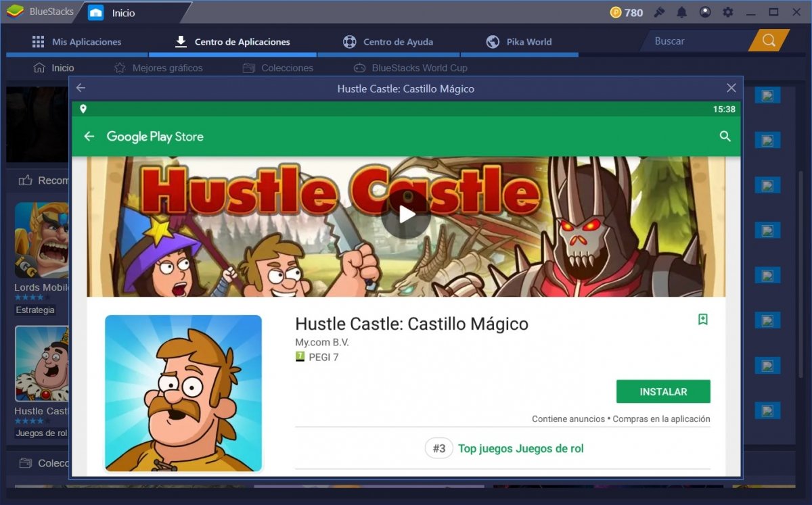
Task: Open the settings gear icon
Action: (728, 12)
